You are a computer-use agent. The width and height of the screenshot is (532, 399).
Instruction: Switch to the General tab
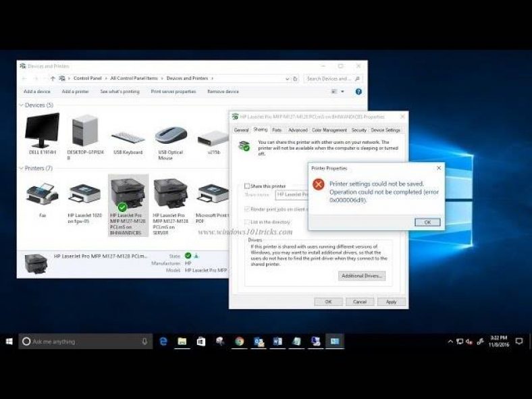[x=241, y=130]
